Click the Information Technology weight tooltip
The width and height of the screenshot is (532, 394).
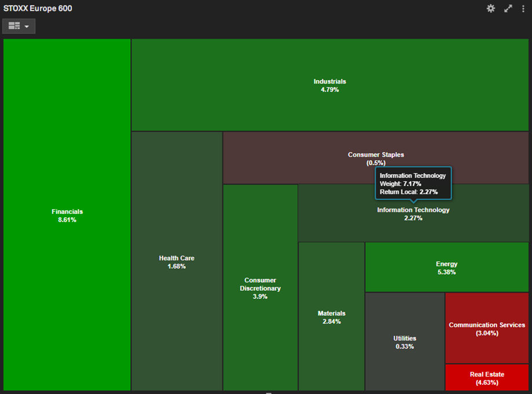tap(413, 184)
